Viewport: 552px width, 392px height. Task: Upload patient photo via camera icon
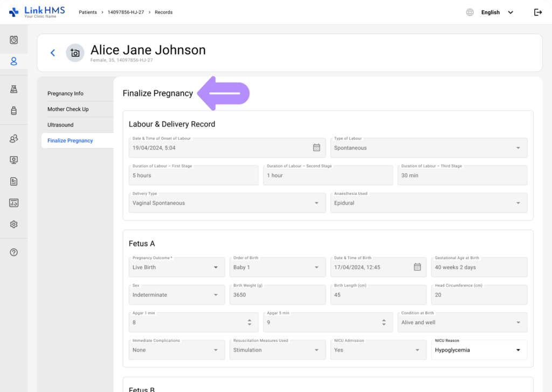pos(75,53)
